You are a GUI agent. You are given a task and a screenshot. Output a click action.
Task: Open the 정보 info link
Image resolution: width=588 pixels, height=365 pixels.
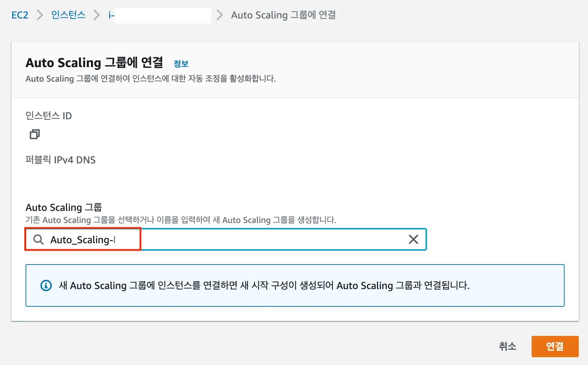pyautogui.click(x=181, y=64)
